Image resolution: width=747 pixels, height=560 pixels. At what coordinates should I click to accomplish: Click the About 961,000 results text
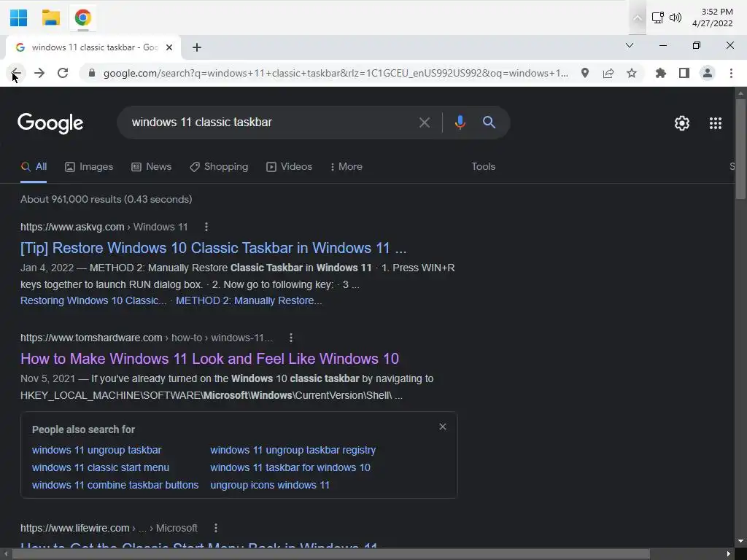coord(107,200)
